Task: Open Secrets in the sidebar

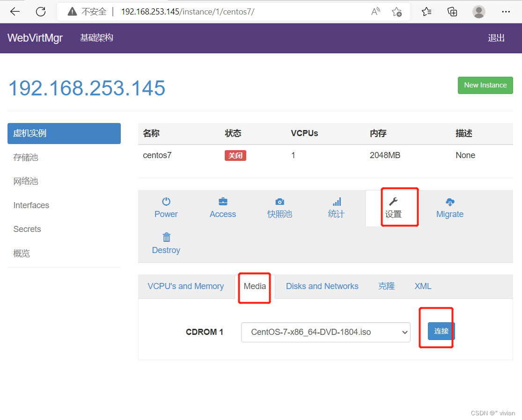Action: pos(27,229)
